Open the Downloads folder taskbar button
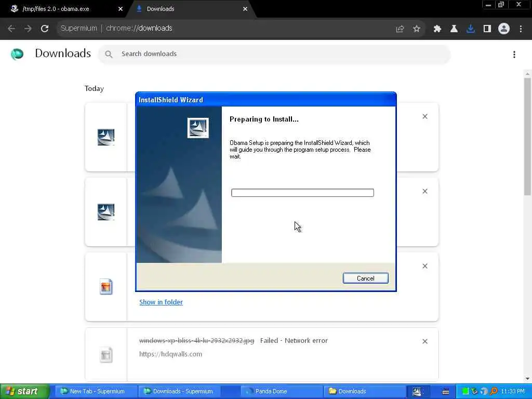 [365, 391]
